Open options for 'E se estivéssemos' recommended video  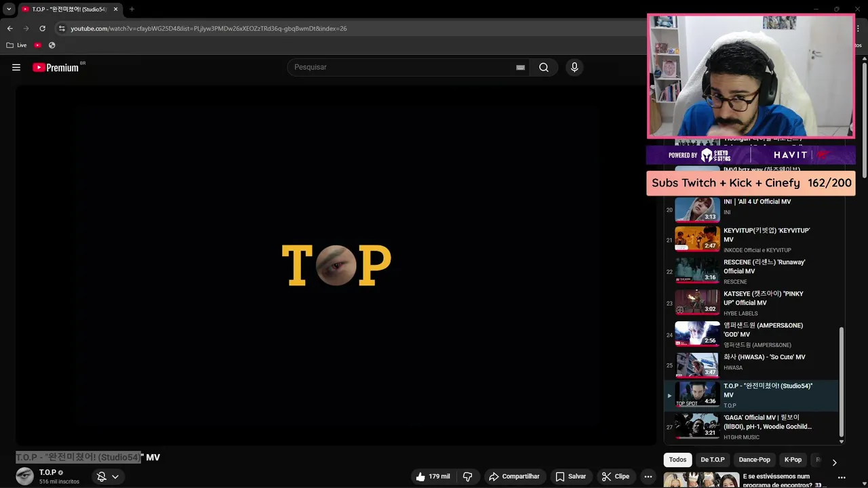842,479
